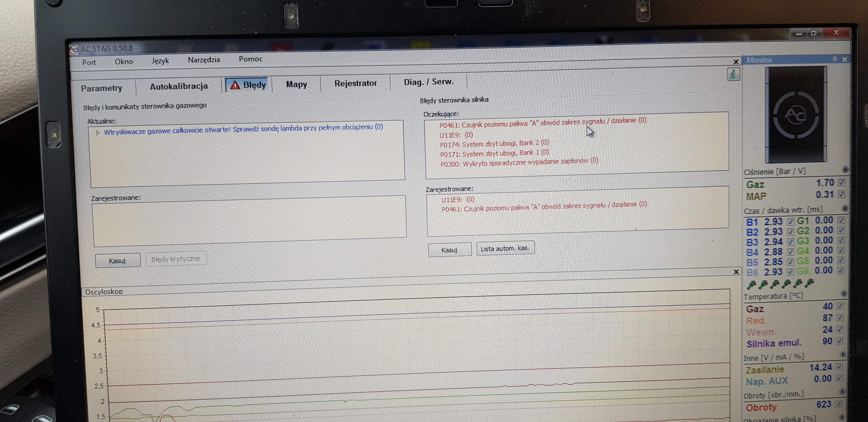Click the Błędy krytyczne button
This screenshot has width=868, height=422.
(176, 259)
